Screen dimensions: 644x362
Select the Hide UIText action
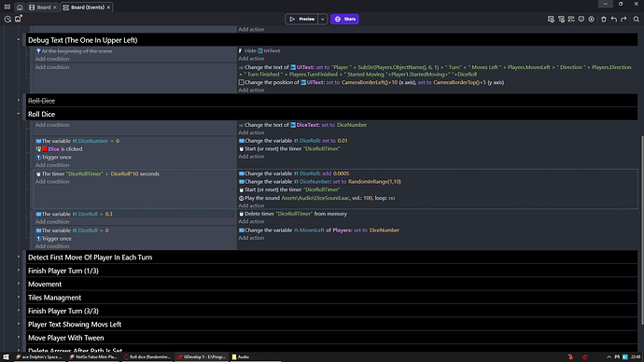pos(259,51)
